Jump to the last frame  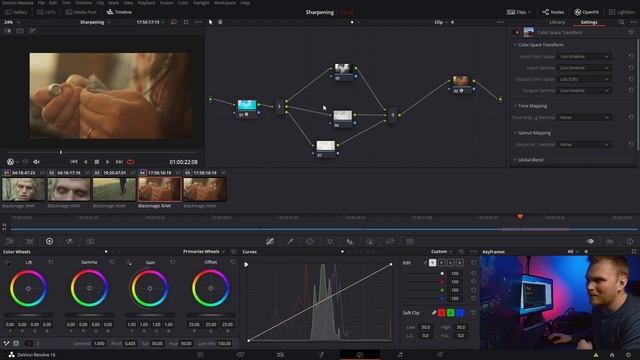point(119,162)
